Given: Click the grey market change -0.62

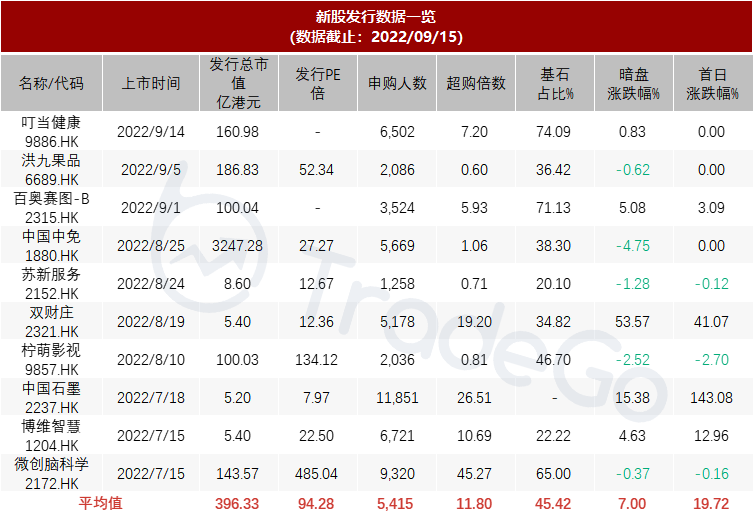Looking at the screenshot, I should 633,170.
